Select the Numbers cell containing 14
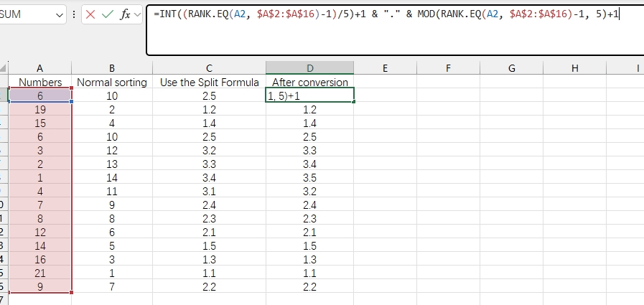The width and height of the screenshot is (644, 305). pyautogui.click(x=39, y=246)
